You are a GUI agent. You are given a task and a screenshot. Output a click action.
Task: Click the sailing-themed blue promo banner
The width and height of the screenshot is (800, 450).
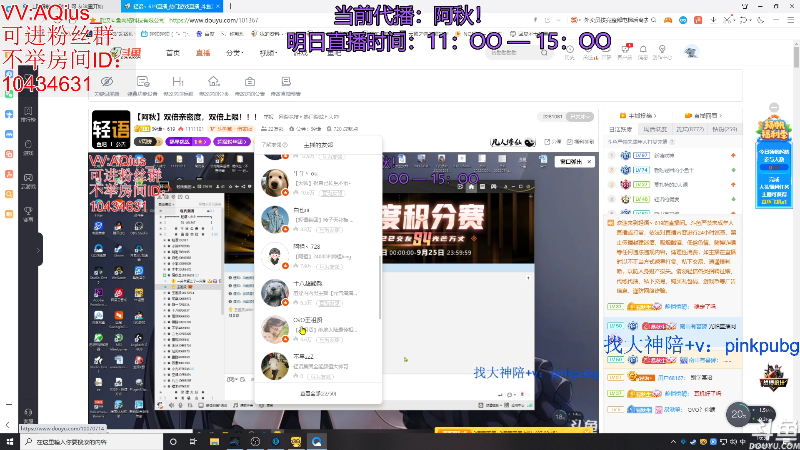tap(773, 162)
